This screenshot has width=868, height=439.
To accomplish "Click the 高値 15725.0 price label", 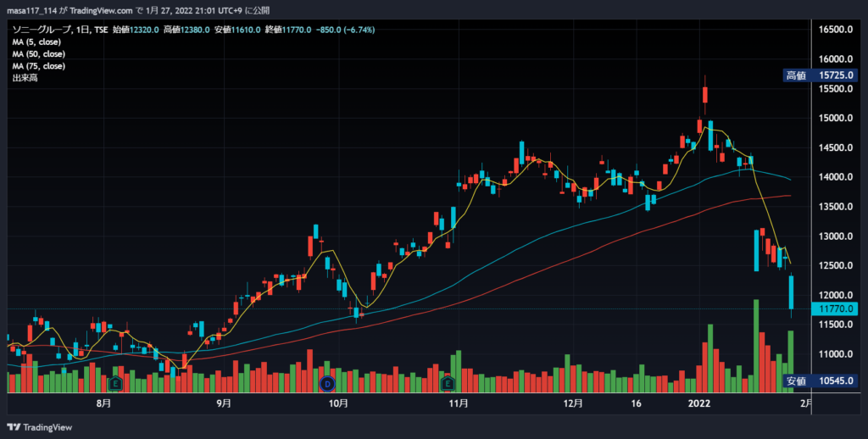I will pos(821,75).
